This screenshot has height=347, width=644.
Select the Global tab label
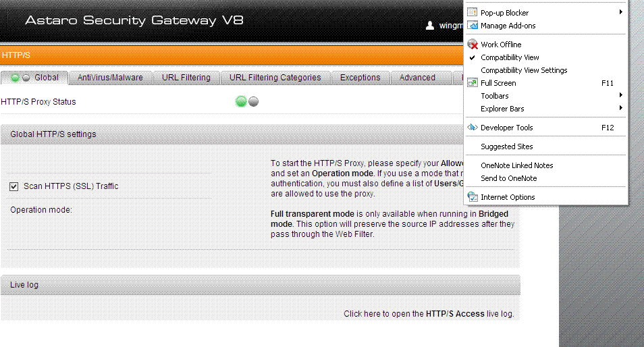coord(47,77)
